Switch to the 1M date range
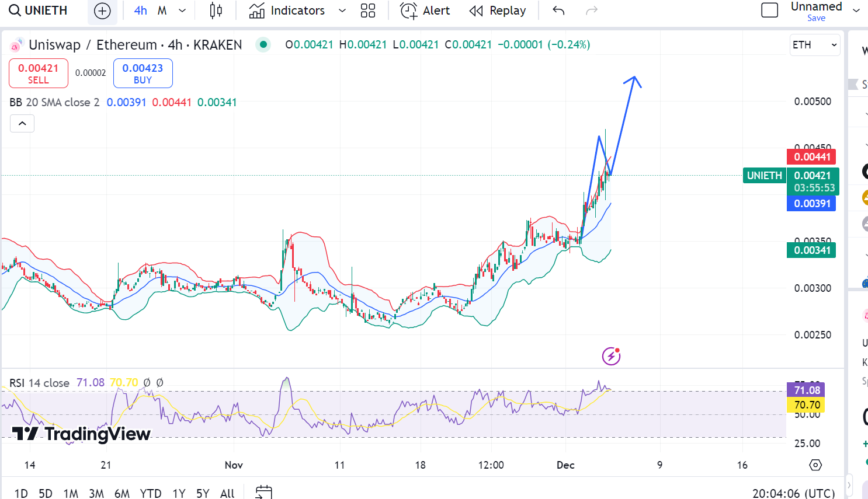868x499 pixels. point(71,493)
